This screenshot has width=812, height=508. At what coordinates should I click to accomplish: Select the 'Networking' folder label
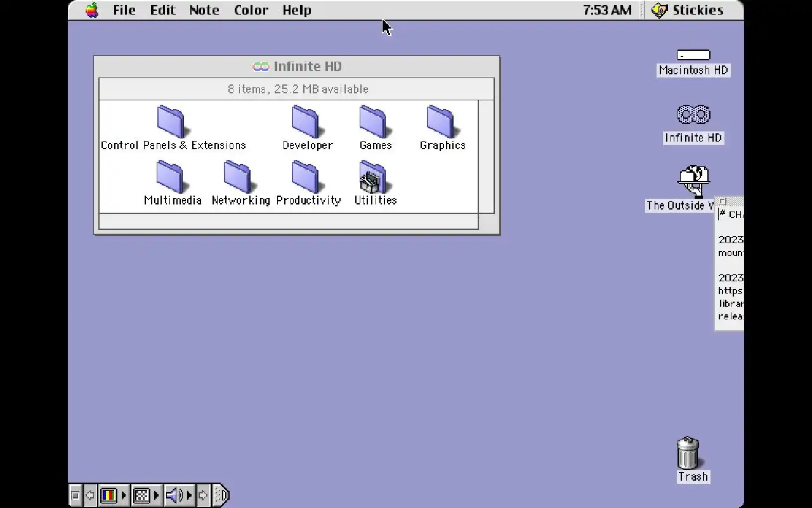(240, 200)
